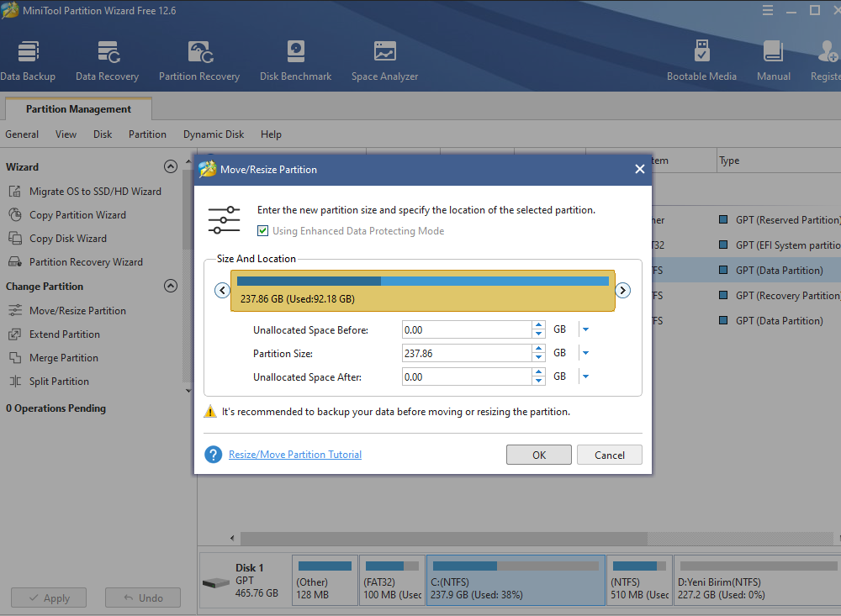Start the Disk Benchmark tool
This screenshot has width=841, height=616.
[x=295, y=61]
